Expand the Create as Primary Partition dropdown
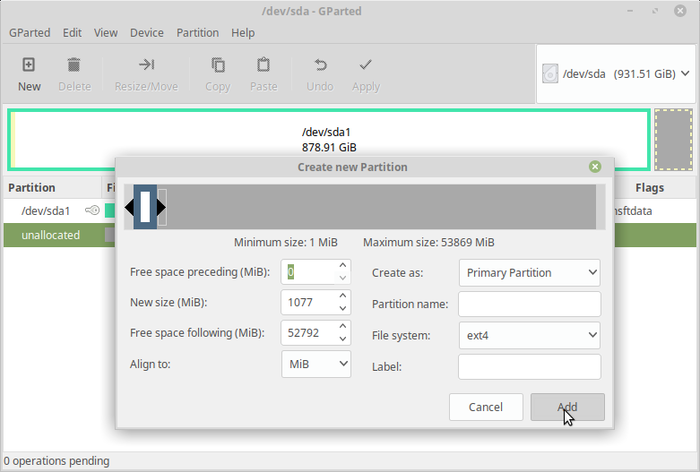This screenshot has height=472, width=700. click(x=529, y=272)
